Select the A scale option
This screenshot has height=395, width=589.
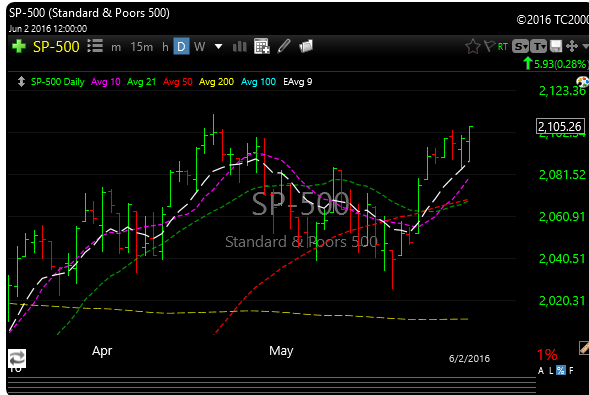541,371
